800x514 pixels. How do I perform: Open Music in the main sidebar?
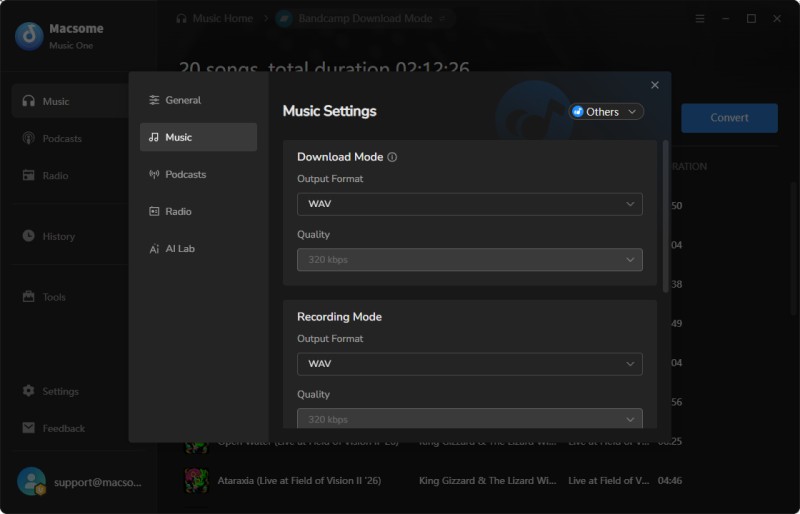(x=69, y=101)
